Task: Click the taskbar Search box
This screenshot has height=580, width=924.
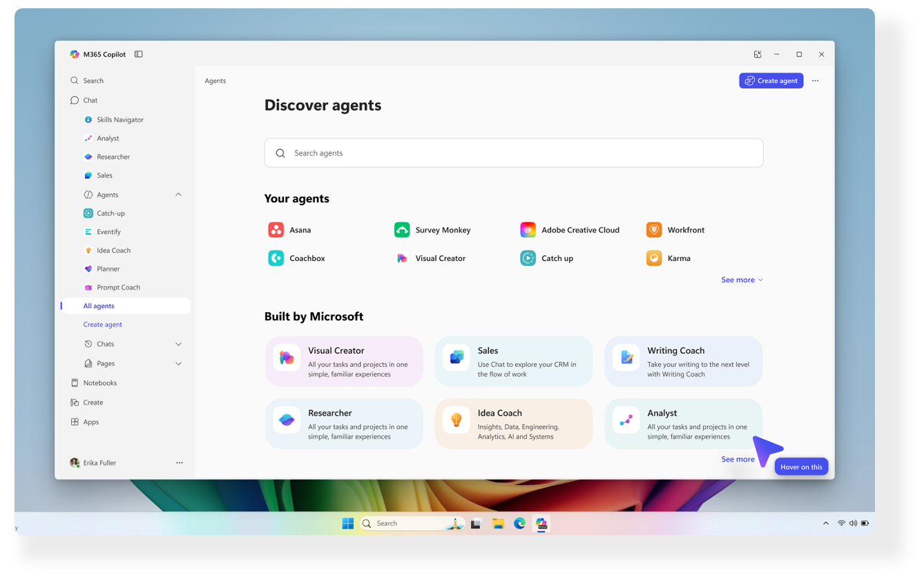Action: point(412,523)
